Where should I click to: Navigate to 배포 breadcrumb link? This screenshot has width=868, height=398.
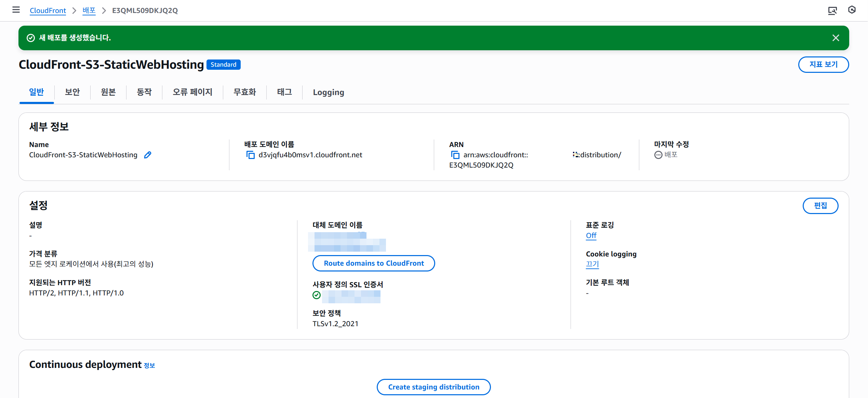pyautogui.click(x=89, y=11)
